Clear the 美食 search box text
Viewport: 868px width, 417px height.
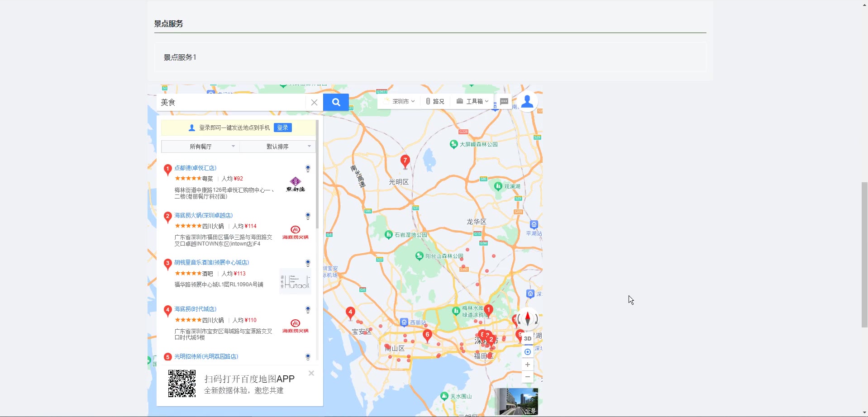314,102
